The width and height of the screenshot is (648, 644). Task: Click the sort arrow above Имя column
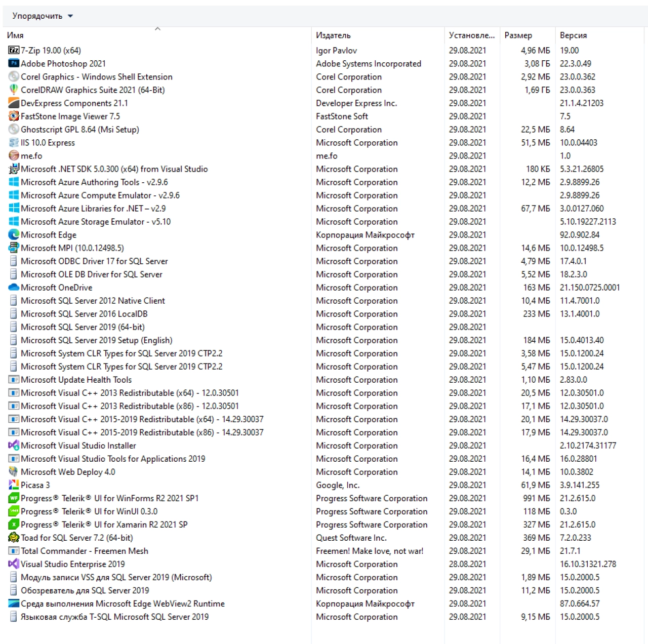pyautogui.click(x=157, y=29)
